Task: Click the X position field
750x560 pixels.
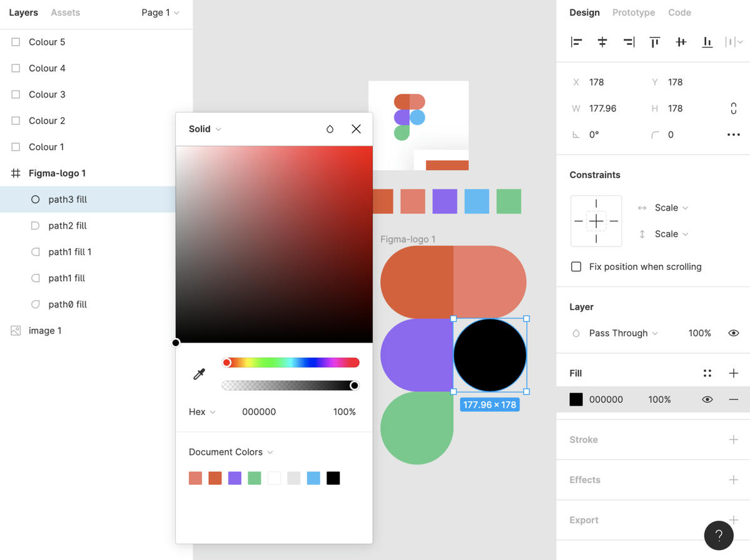Action: point(597,82)
